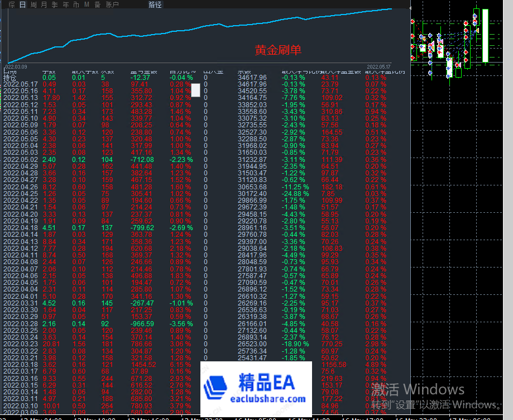Click the red 黄金刷单 chart label
The width and height of the screenshot is (513, 420).
278,50
